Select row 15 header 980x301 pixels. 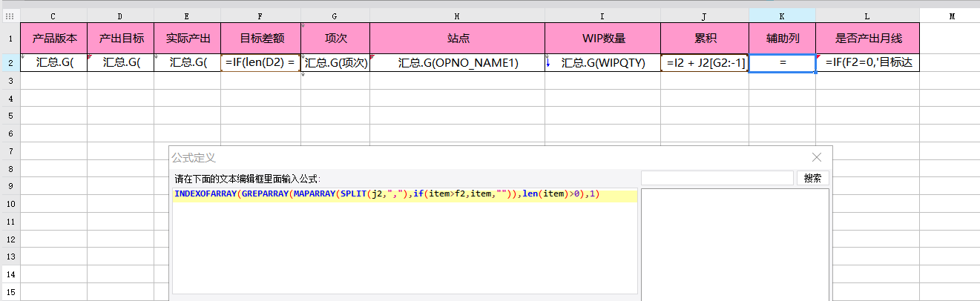(10, 292)
